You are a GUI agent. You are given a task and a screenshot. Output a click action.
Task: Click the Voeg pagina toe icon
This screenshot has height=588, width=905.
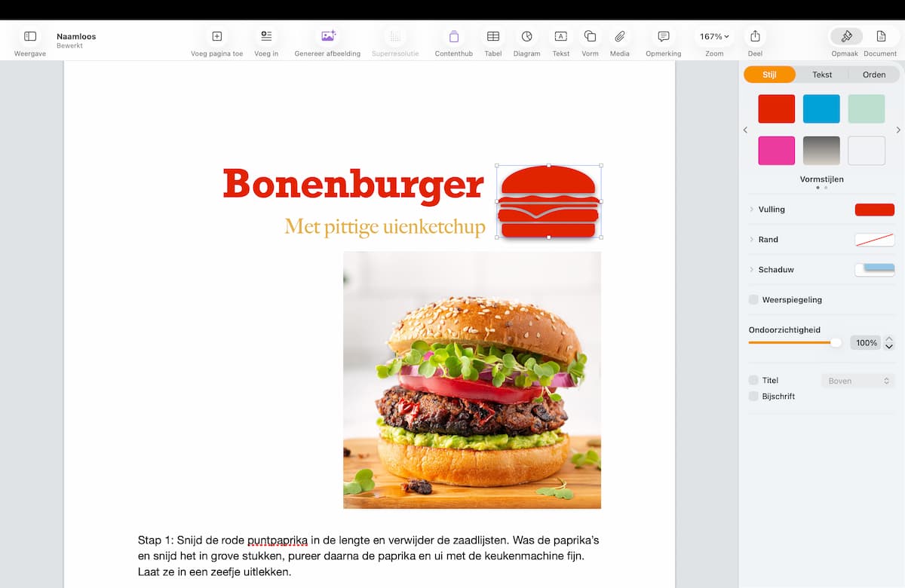216,36
